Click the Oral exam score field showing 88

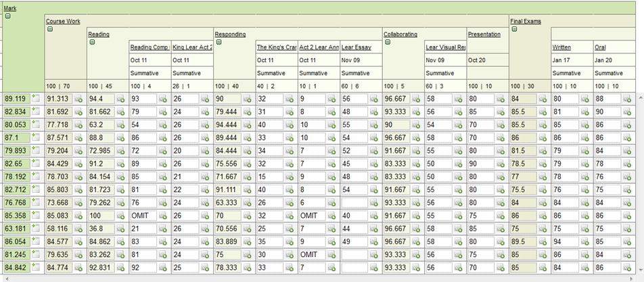pyautogui.click(x=607, y=99)
